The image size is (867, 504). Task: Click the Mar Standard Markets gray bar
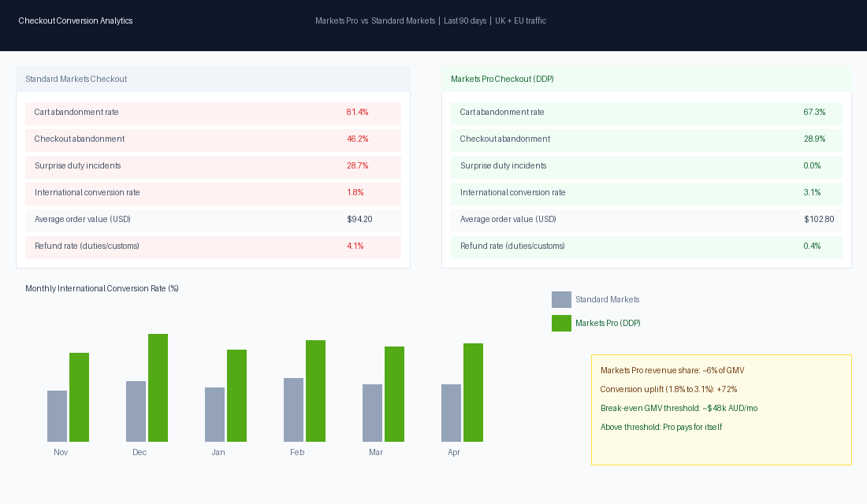click(372, 413)
